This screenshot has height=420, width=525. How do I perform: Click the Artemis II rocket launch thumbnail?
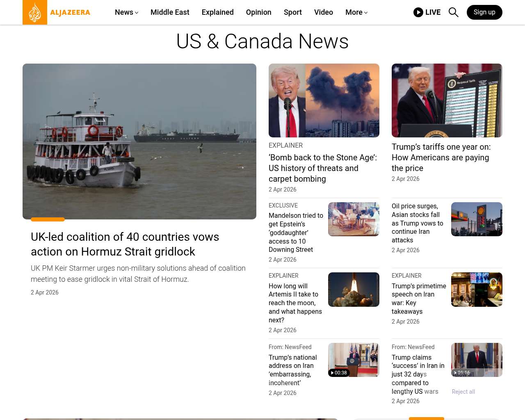[x=354, y=290]
